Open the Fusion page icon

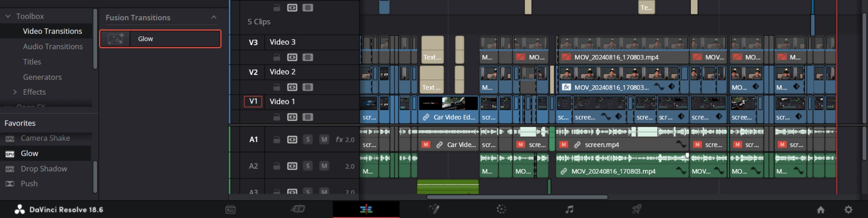tap(434, 210)
